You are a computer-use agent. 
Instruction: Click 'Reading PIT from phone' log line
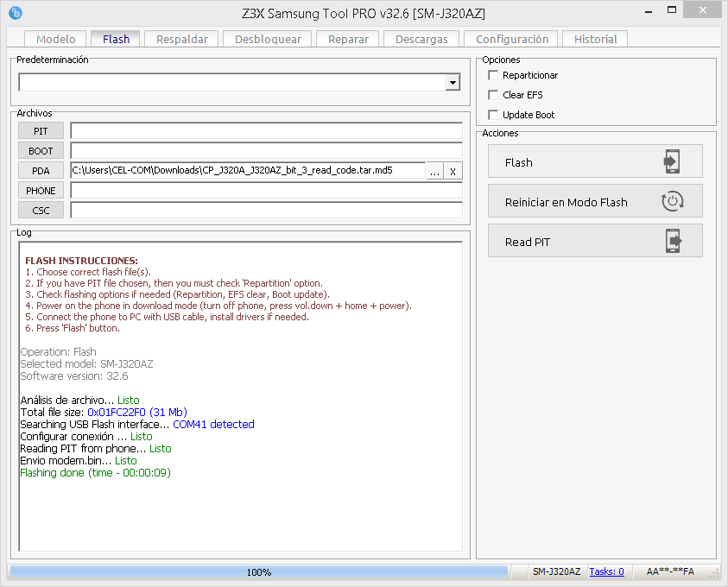[96, 448]
